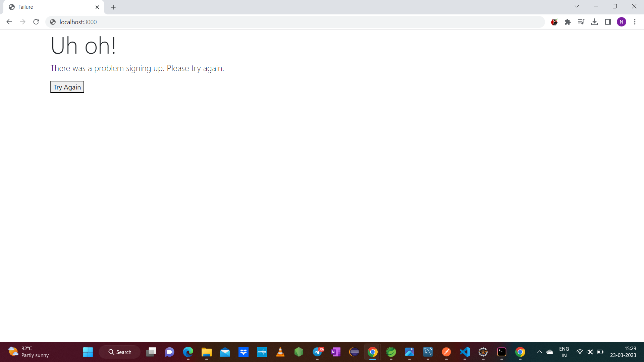644x362 pixels.
Task: Open the profile N avatar
Action: click(x=622, y=22)
